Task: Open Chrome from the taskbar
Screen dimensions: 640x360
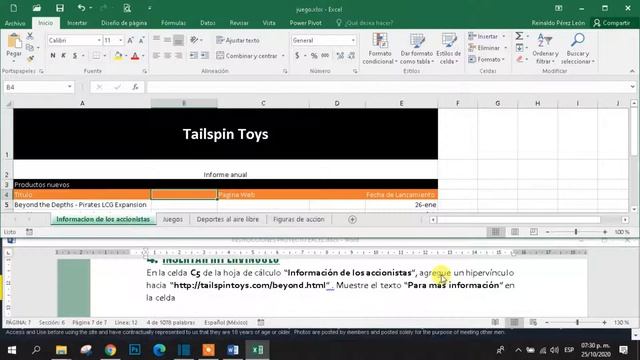Action: pos(110,350)
